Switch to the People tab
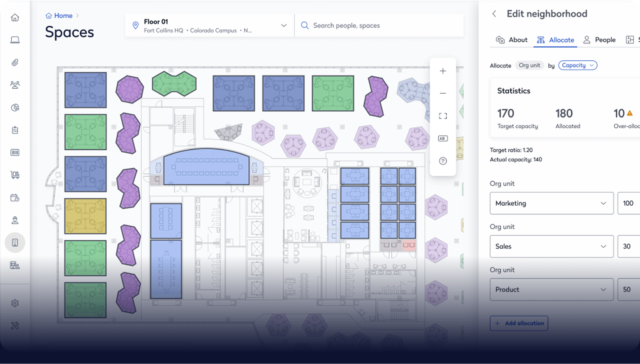 (599, 40)
